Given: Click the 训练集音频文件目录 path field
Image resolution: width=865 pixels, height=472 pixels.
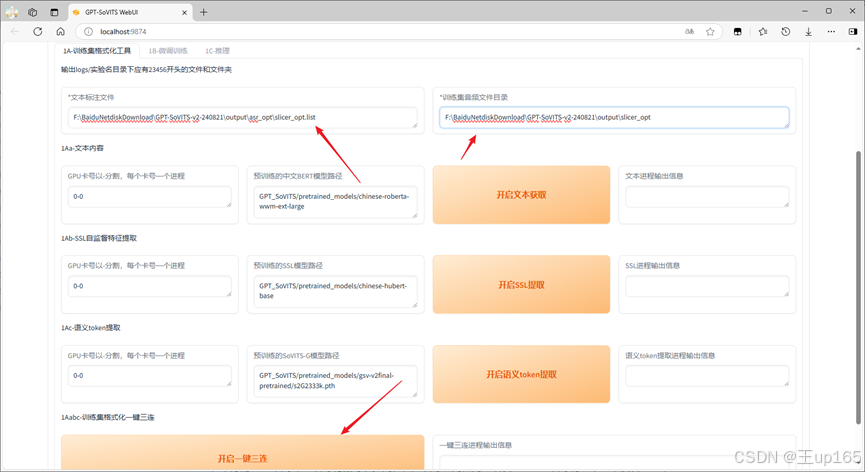Looking at the screenshot, I should coord(614,117).
